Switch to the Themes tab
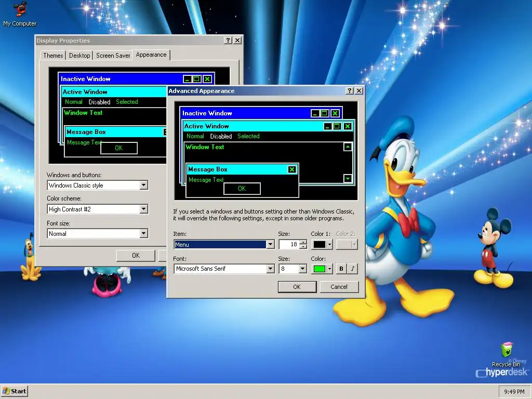Image resolution: width=532 pixels, height=399 pixels. (x=53, y=55)
